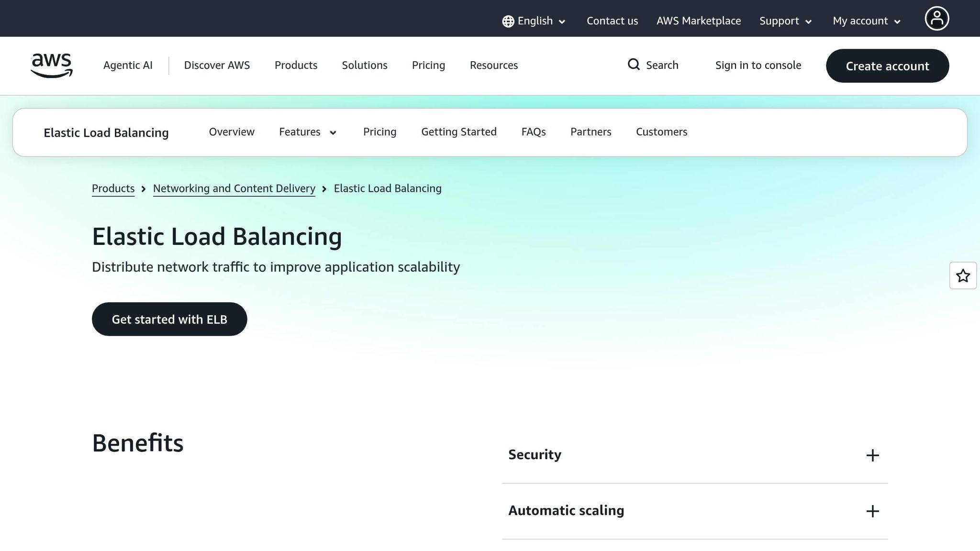Click the AWS logo
980x551 pixels.
pyautogui.click(x=51, y=66)
